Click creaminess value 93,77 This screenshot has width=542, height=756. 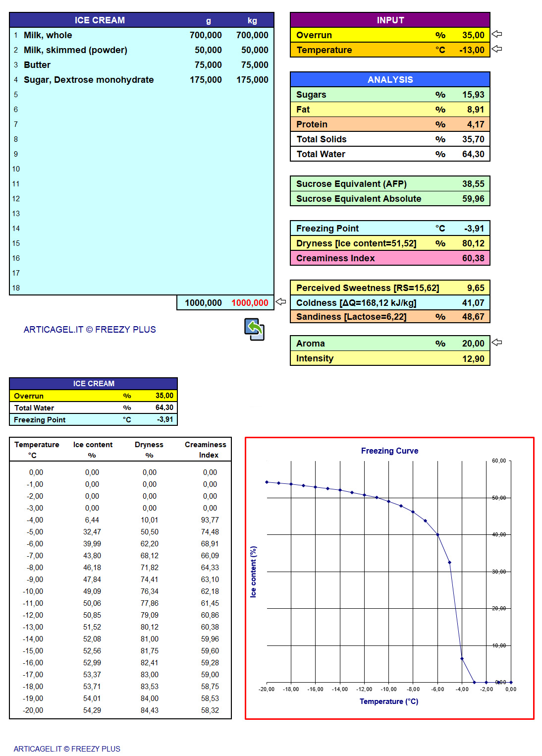coord(210,520)
